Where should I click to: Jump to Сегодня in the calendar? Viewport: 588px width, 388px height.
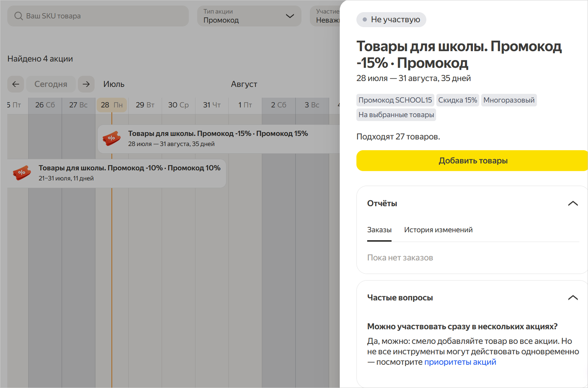(x=51, y=84)
